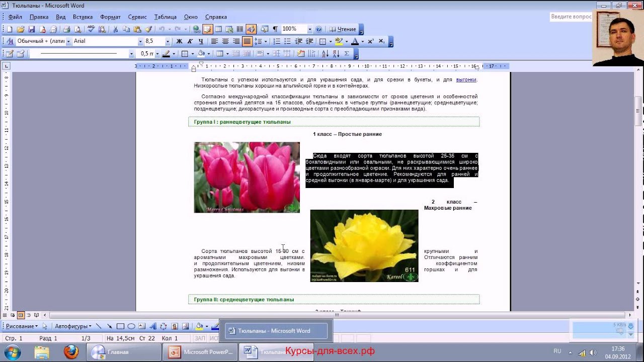644x362 pixels.
Task: Click the shading color bucket in tables toolbar
Action: (x=201, y=53)
